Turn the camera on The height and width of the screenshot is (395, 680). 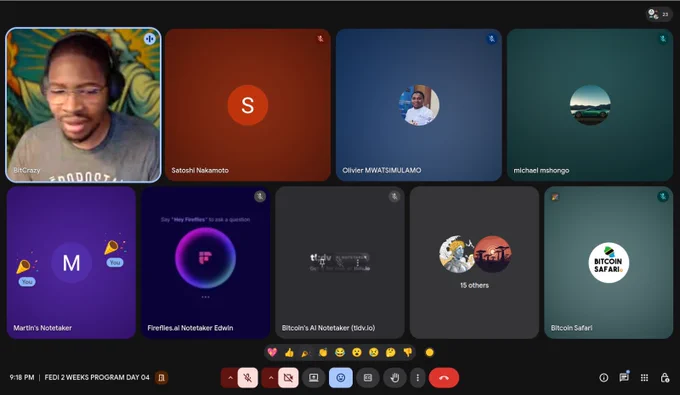pos(288,378)
